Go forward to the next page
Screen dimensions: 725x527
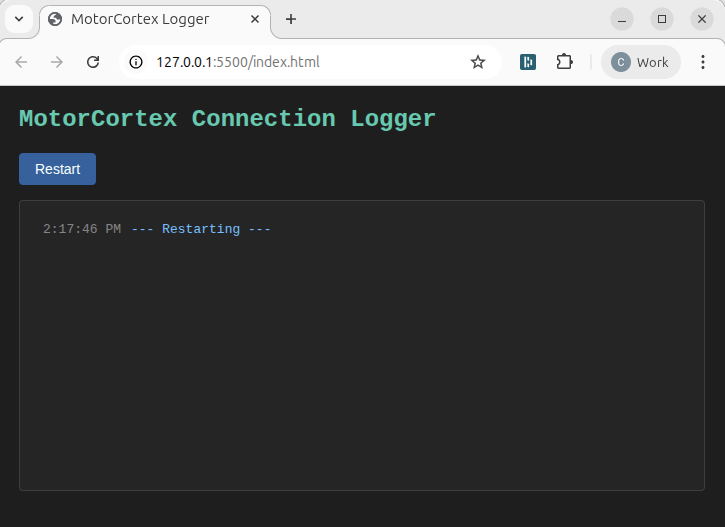tap(57, 62)
